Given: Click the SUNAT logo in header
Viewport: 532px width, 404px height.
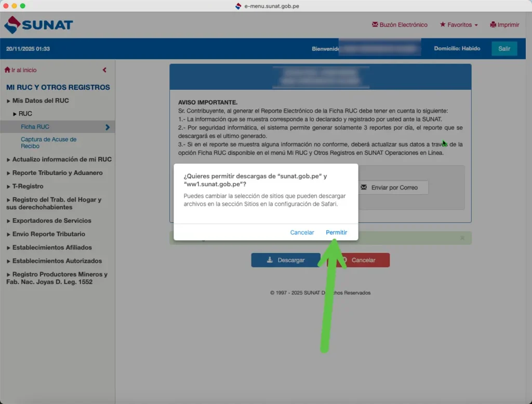Looking at the screenshot, I should point(38,25).
